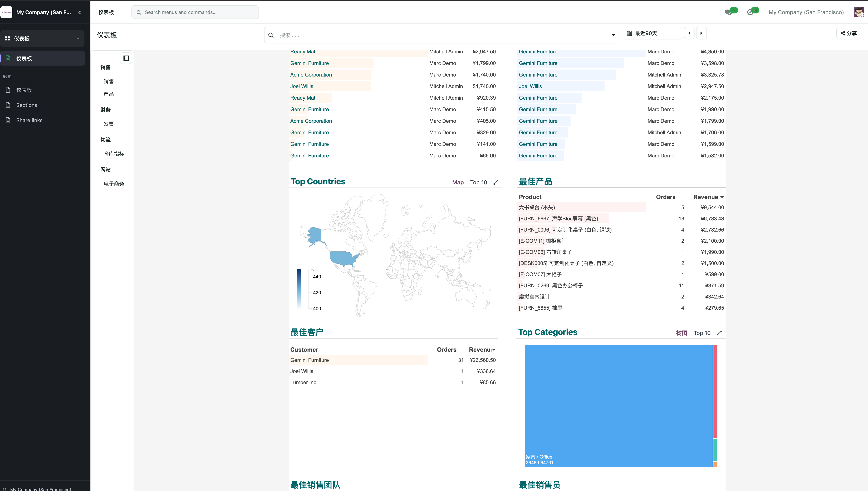Open Joel Willis ¥2,947.50 link

tap(530, 86)
